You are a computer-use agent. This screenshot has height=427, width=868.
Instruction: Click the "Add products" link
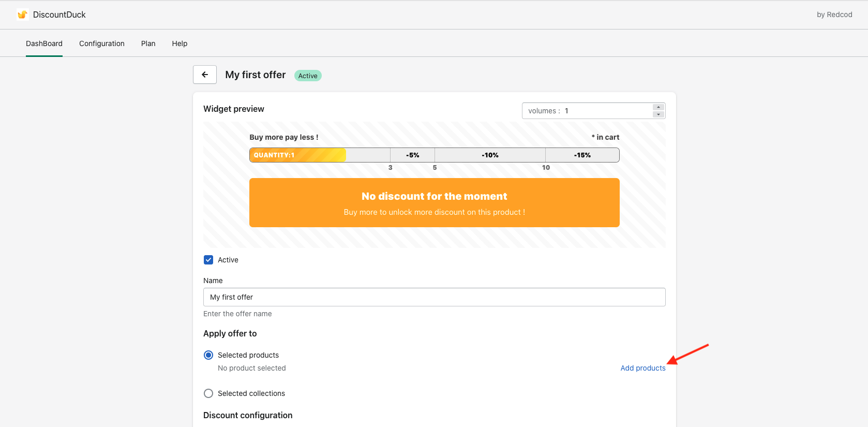pos(643,368)
